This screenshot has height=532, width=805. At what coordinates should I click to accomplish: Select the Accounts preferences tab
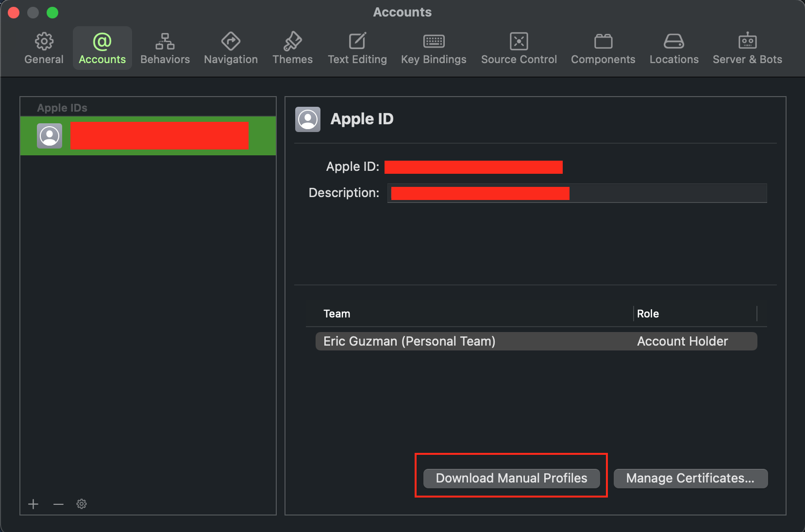coord(102,48)
